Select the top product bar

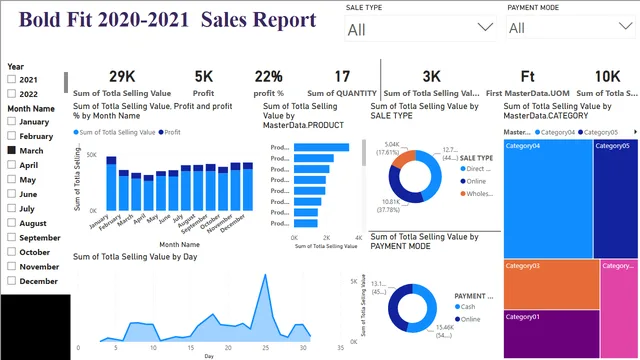pos(321,147)
